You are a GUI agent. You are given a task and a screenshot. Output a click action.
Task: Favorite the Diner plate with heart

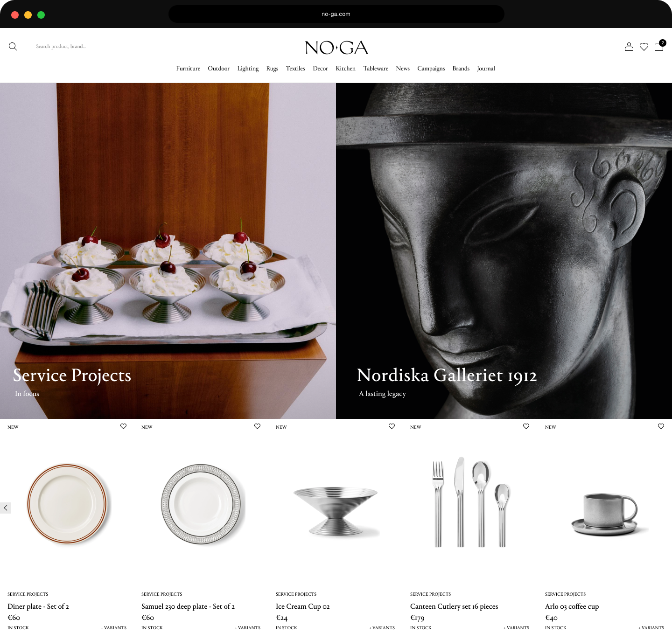[x=123, y=426]
